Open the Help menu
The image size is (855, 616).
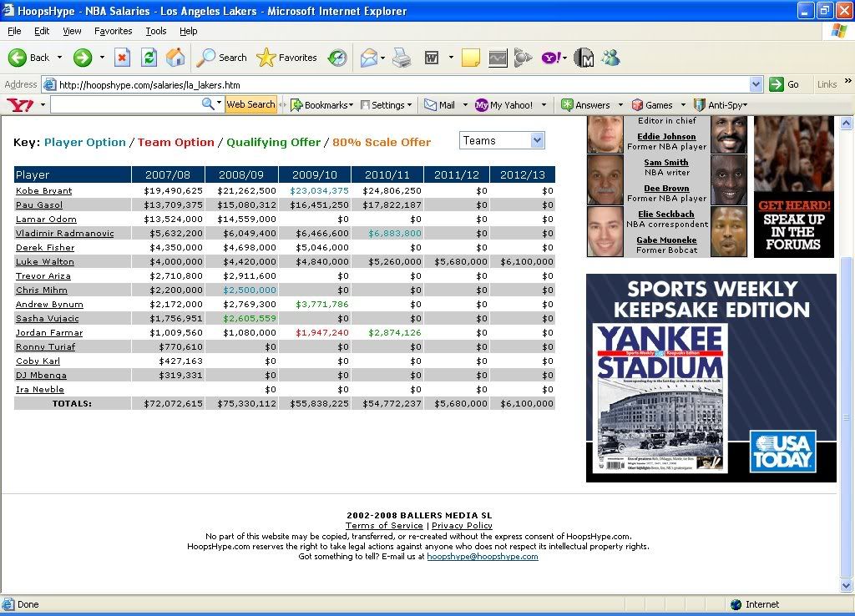(188, 31)
